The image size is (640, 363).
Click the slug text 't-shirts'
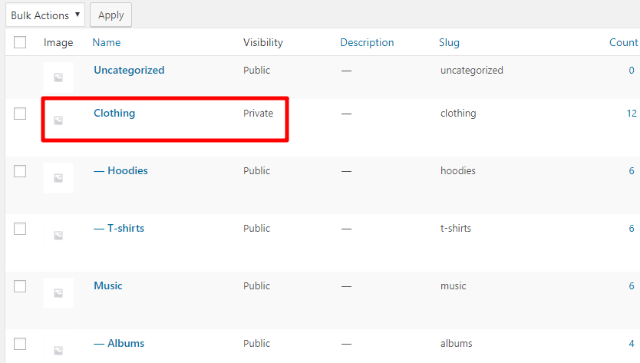pos(456,228)
